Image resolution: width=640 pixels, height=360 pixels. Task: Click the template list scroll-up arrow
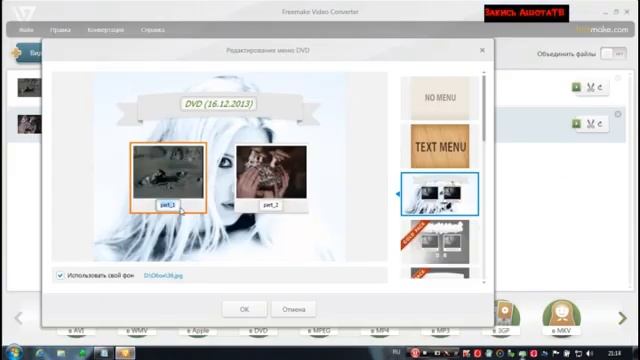tap(484, 73)
